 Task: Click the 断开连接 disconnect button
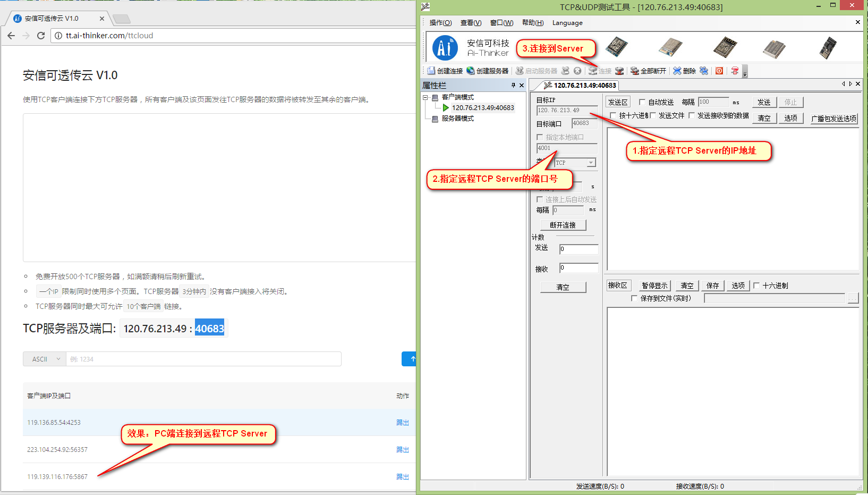pyautogui.click(x=563, y=225)
